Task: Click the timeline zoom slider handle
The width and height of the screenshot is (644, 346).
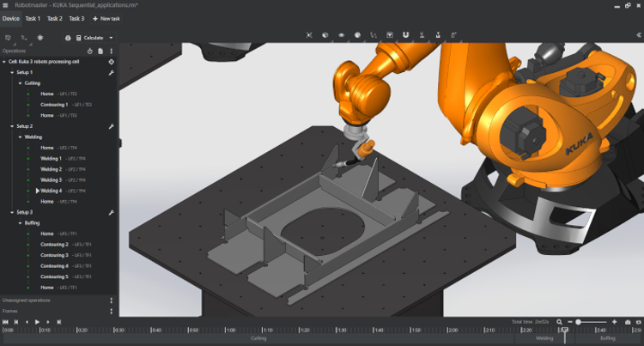Action: pyautogui.click(x=578, y=322)
